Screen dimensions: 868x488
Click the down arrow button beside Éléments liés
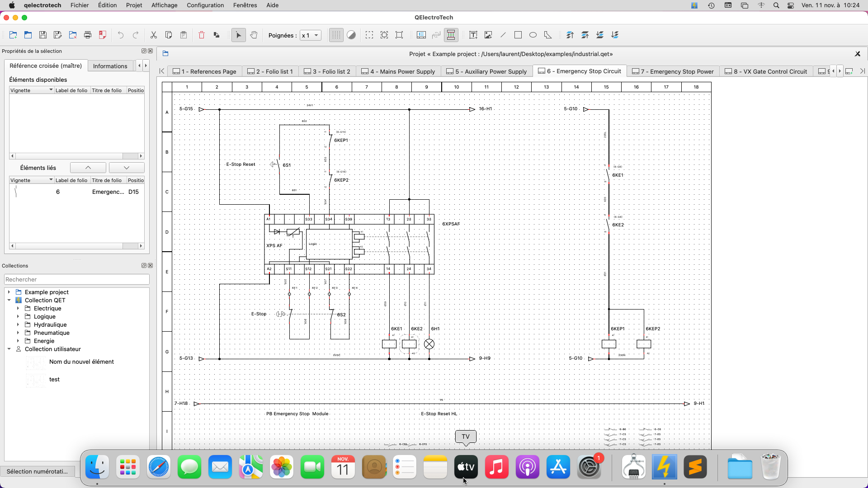pos(127,168)
